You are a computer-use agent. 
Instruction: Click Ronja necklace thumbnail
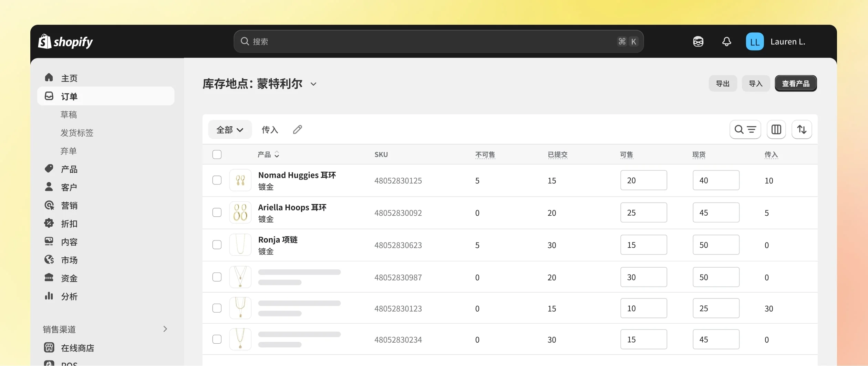(x=240, y=245)
